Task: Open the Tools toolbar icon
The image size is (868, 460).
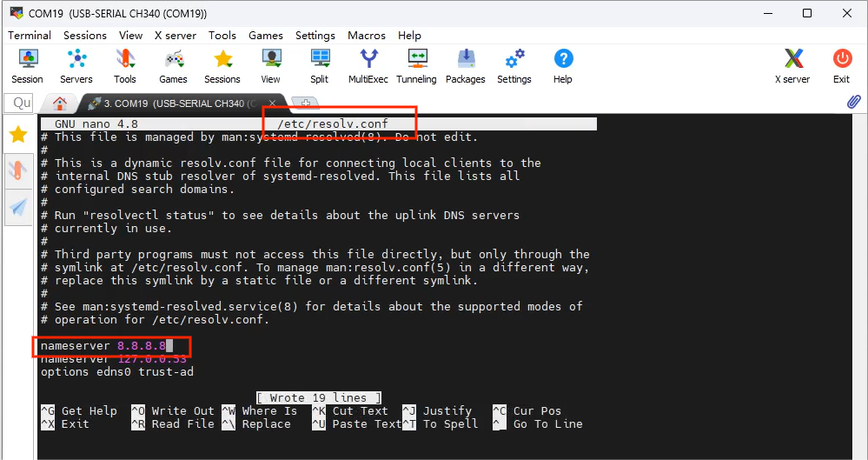Action: click(x=125, y=66)
